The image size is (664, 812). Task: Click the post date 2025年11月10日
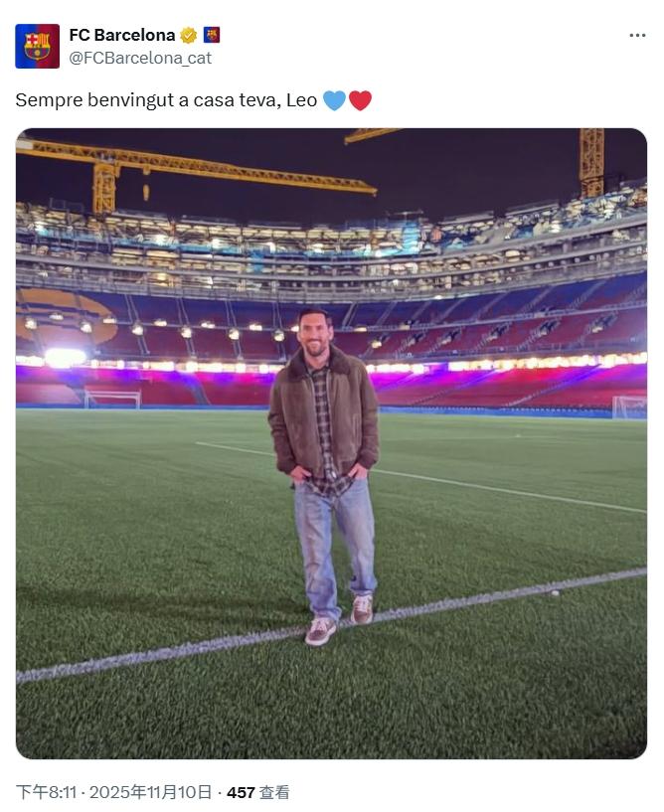tap(151, 792)
